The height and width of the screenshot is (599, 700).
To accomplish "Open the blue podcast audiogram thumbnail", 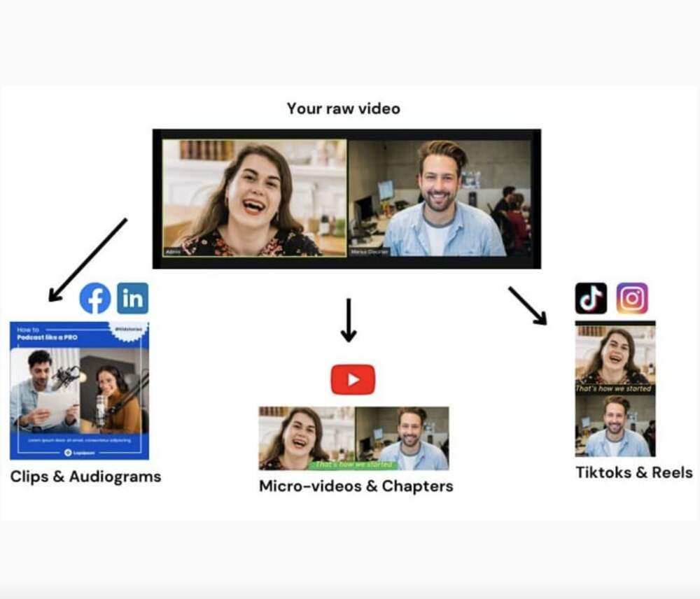I will (80, 390).
